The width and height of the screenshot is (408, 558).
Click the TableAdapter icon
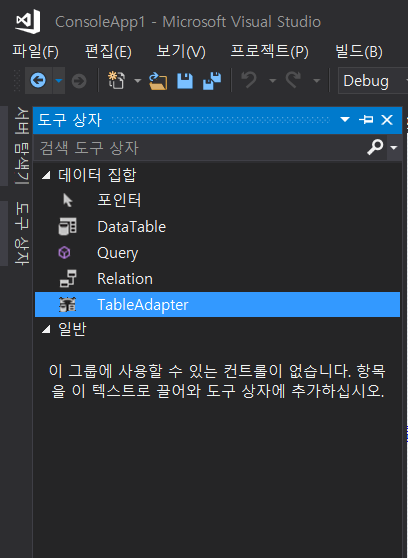click(67, 305)
